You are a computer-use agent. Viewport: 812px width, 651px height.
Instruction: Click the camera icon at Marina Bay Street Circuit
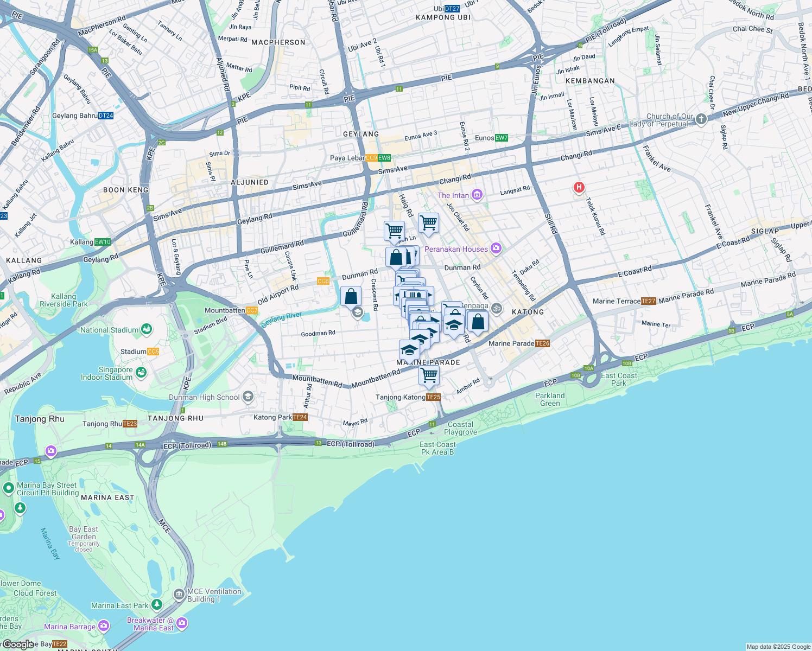point(50,451)
